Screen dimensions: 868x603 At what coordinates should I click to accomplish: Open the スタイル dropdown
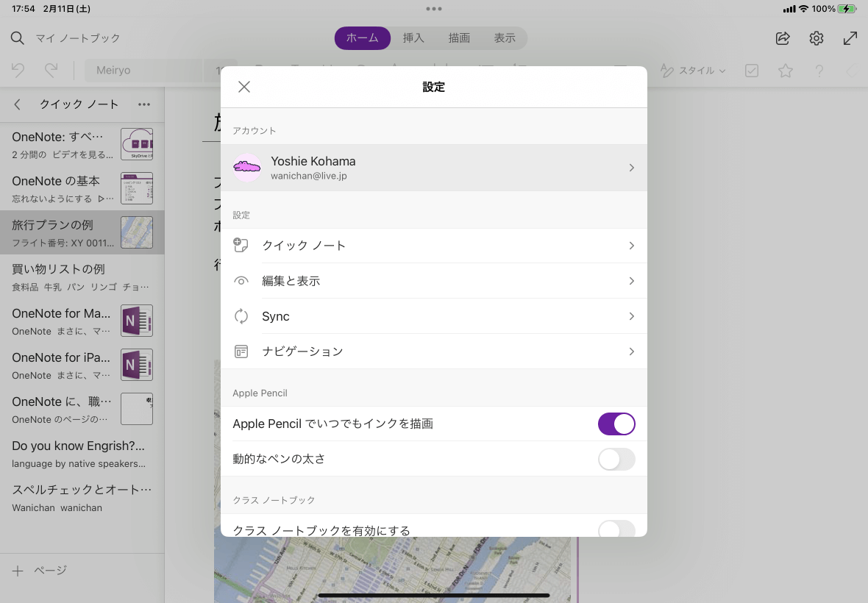point(692,71)
